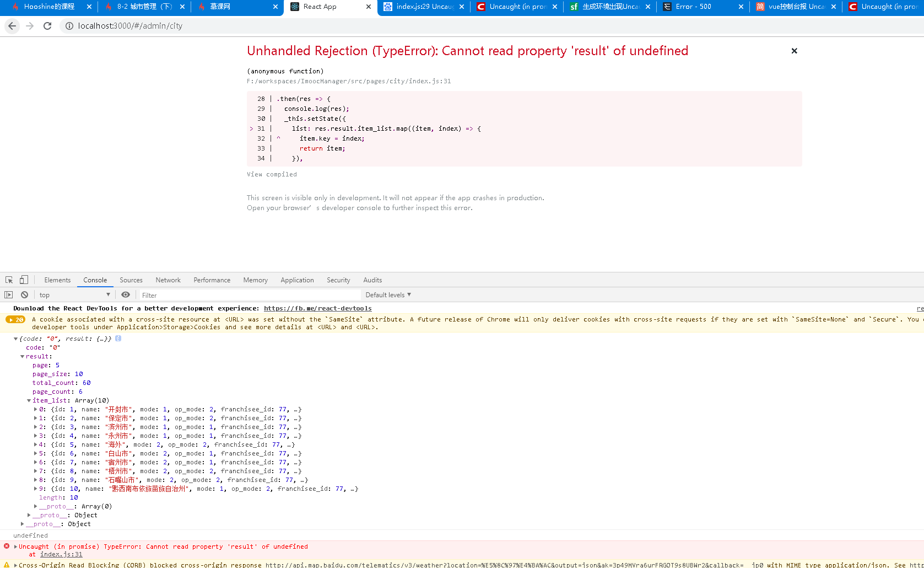This screenshot has height=568, width=924.
Task: Expand the __proto__: Array(0) node
Action: pyautogui.click(x=36, y=507)
